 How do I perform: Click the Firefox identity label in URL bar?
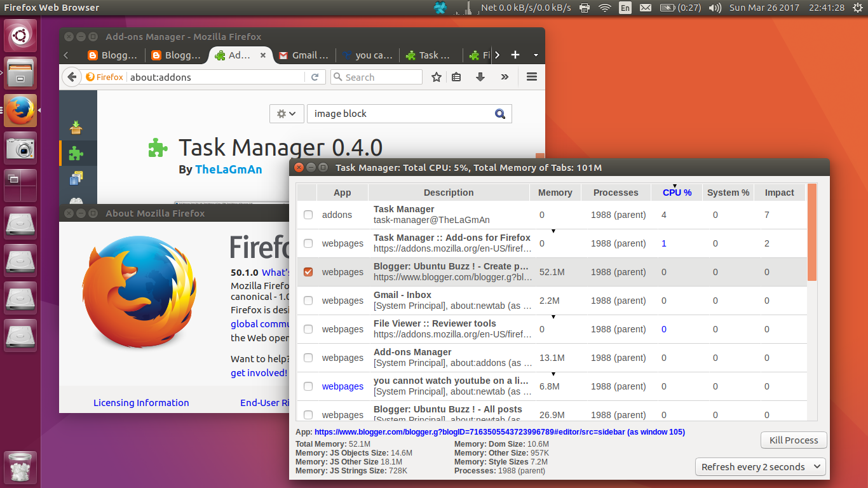(x=104, y=77)
